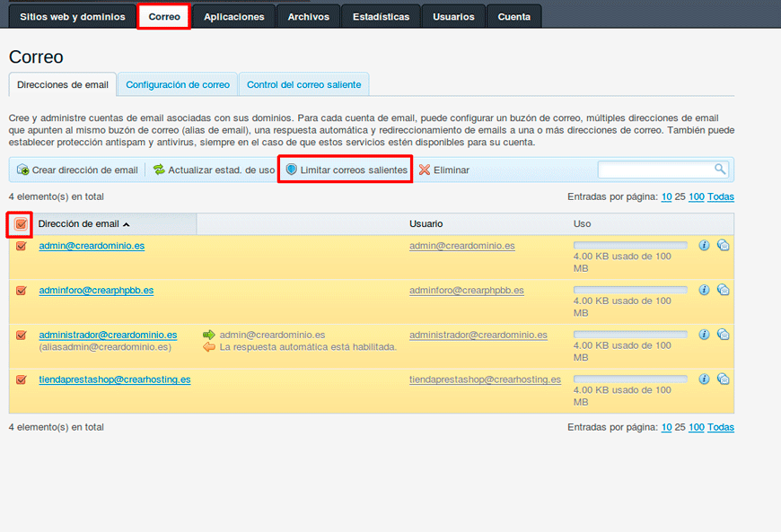The height and width of the screenshot is (532, 781).
Task: Click the chat bubble icon for admin@creardominio.es
Action: (x=723, y=245)
